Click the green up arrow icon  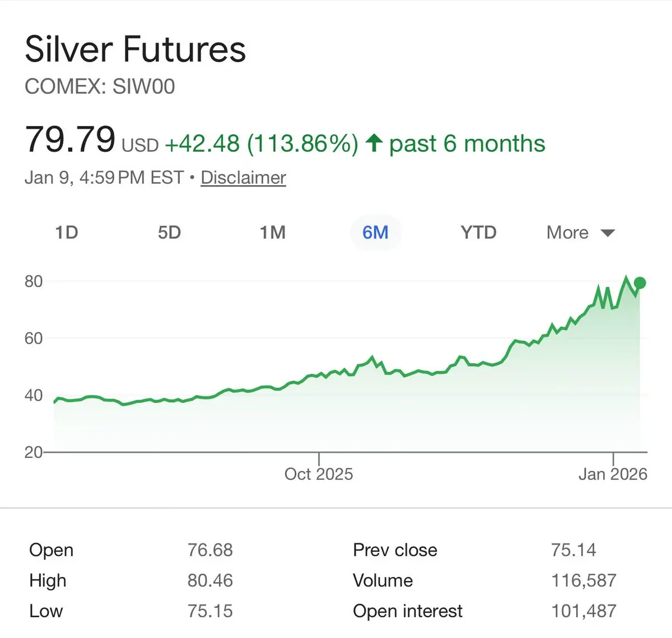tap(374, 143)
